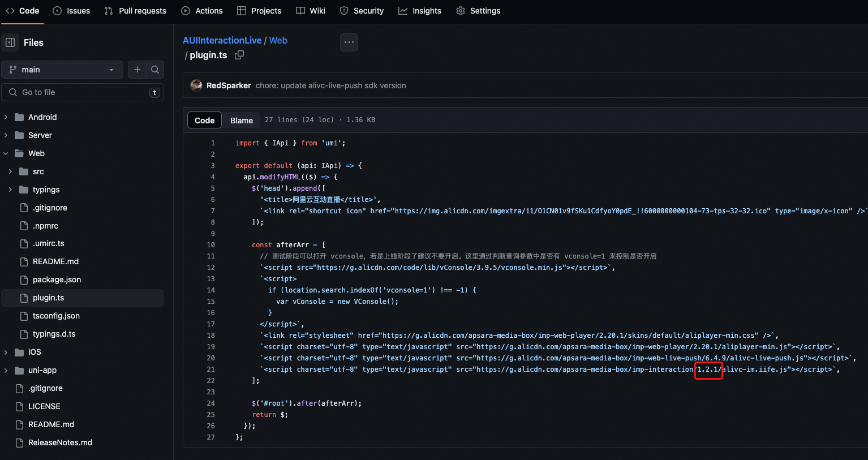Click the search files magnifier icon
Viewport: 868px width, 460px height.
(x=155, y=70)
